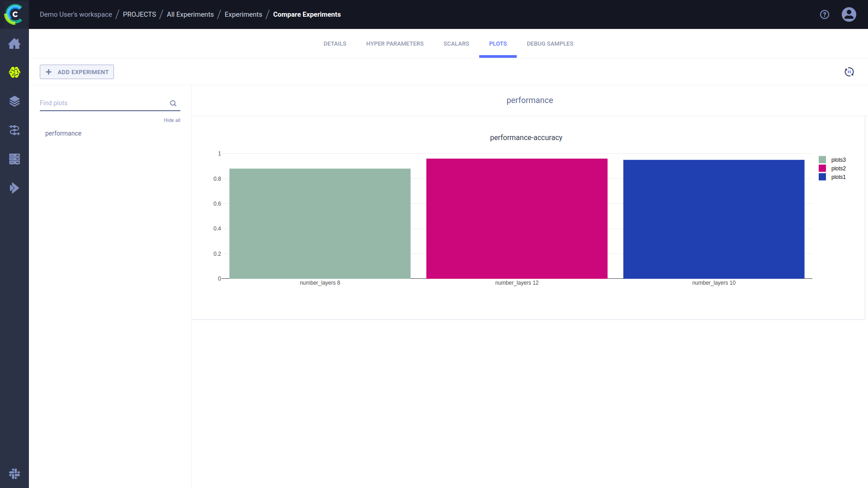This screenshot has height=488, width=868.
Task: Open the Applications arrow icon
Action: point(14,188)
